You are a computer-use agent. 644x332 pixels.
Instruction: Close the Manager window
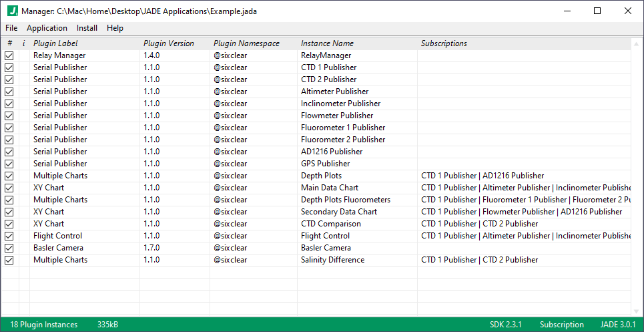click(627, 11)
